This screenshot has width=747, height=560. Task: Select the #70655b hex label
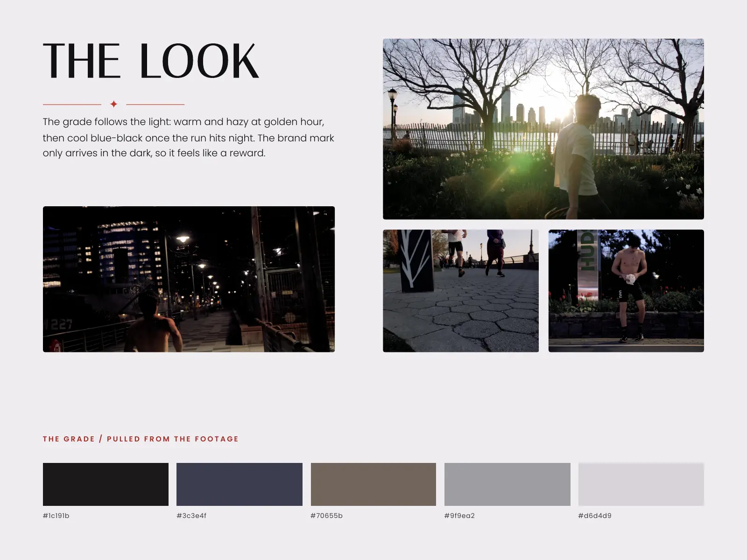[327, 516]
